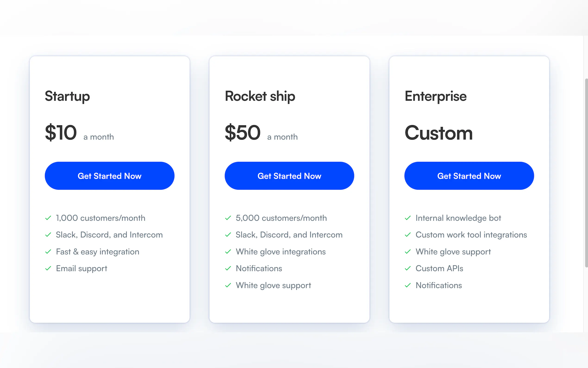The height and width of the screenshot is (368, 588).
Task: Click the check icon next to Custom APIs
Action: pos(408,268)
